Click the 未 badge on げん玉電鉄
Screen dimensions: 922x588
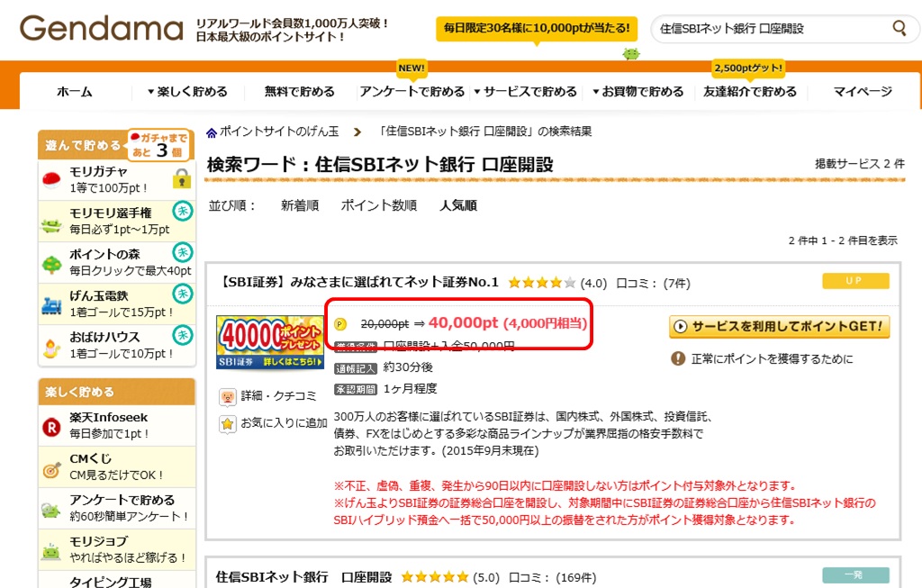click(183, 293)
